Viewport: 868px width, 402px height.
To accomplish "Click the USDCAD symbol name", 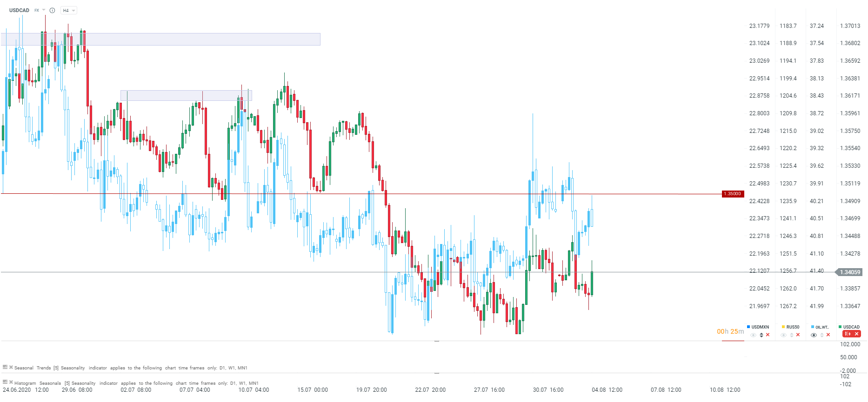I will pos(19,10).
